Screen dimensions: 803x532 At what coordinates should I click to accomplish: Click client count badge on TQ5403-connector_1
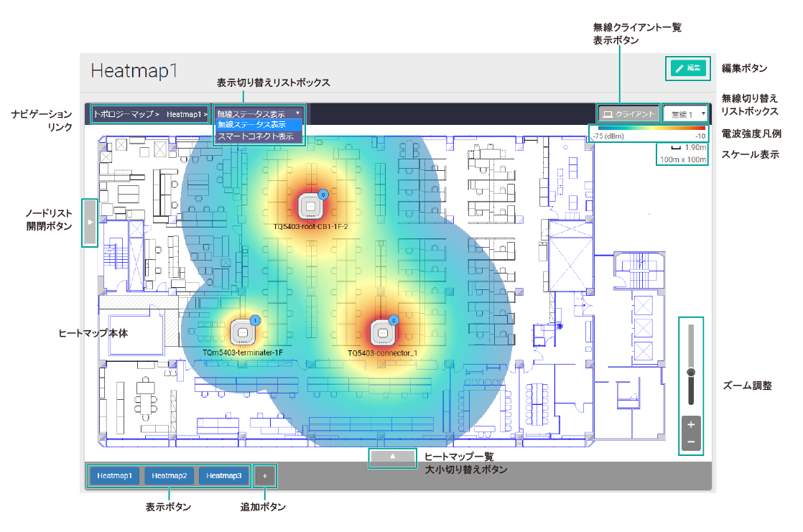394,320
